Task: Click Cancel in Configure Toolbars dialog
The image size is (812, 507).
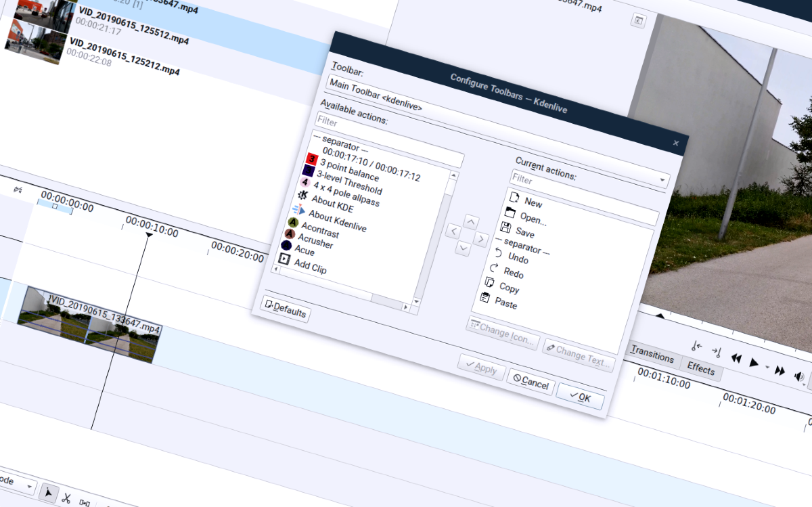Action: (x=531, y=383)
